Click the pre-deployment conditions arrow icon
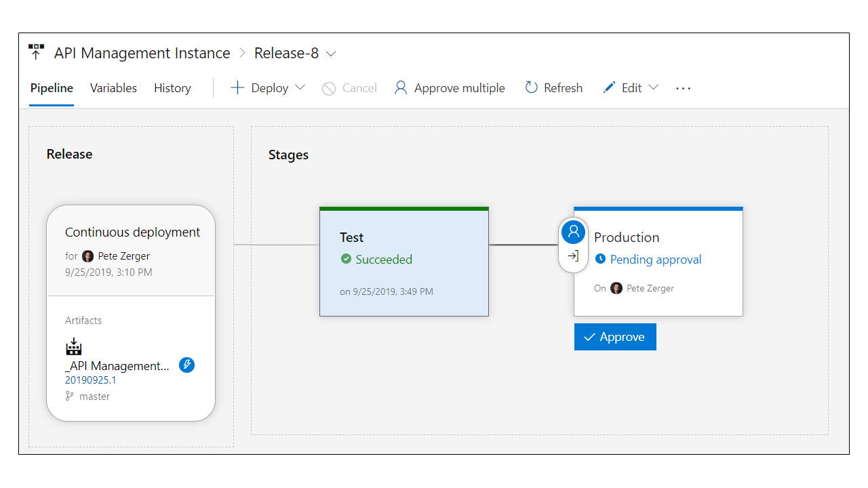868x488 pixels. (573, 256)
